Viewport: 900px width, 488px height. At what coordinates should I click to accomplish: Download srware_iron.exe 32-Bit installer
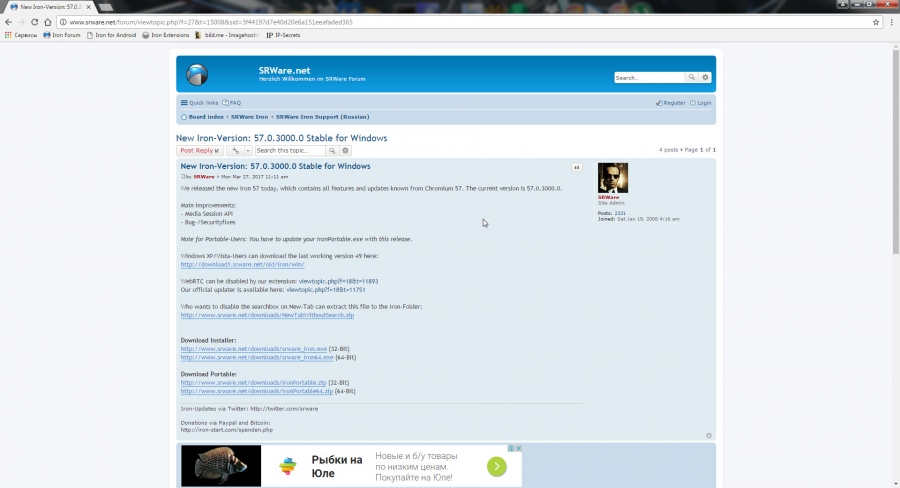point(253,348)
